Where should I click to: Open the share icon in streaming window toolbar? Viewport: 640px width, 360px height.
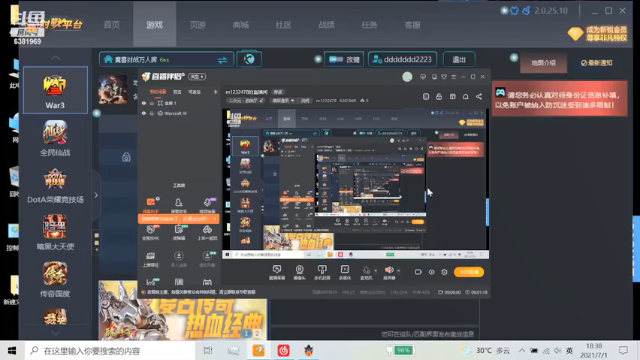479,96
